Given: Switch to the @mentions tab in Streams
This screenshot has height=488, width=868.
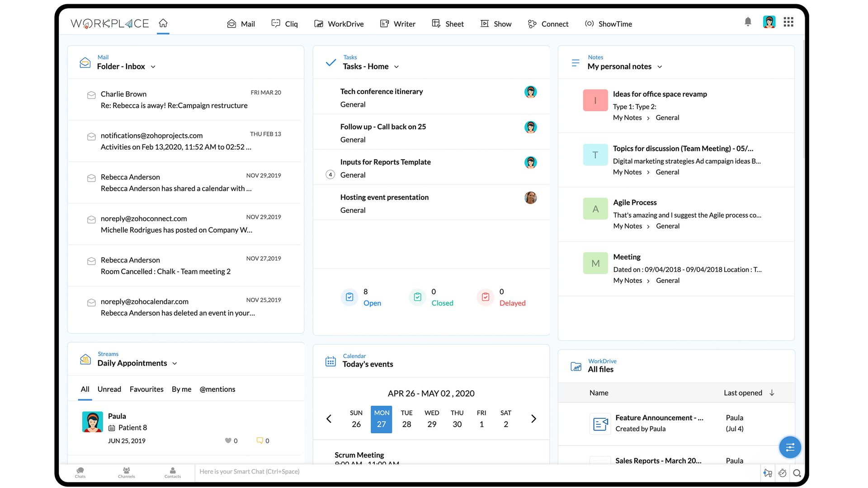Looking at the screenshot, I should tap(217, 389).
